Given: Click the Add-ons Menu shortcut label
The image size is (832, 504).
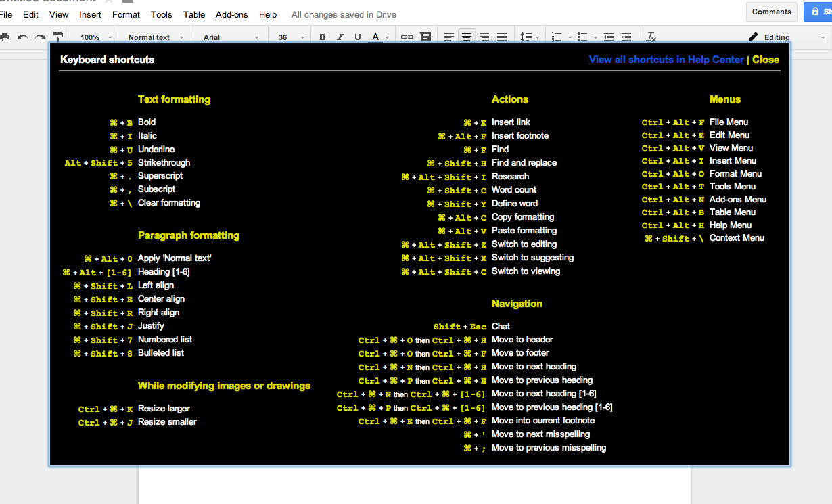Looking at the screenshot, I should point(738,200).
